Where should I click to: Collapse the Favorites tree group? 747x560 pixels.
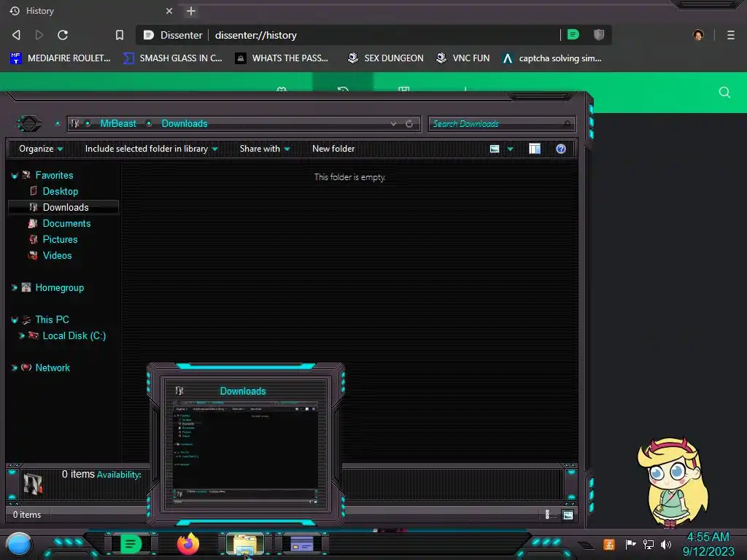tap(15, 176)
